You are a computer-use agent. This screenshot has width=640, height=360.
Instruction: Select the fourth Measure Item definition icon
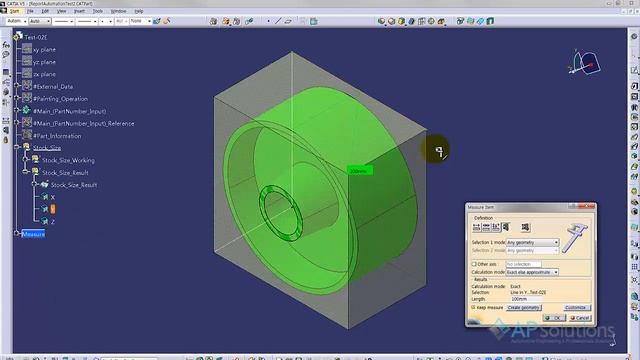[x=506, y=227]
